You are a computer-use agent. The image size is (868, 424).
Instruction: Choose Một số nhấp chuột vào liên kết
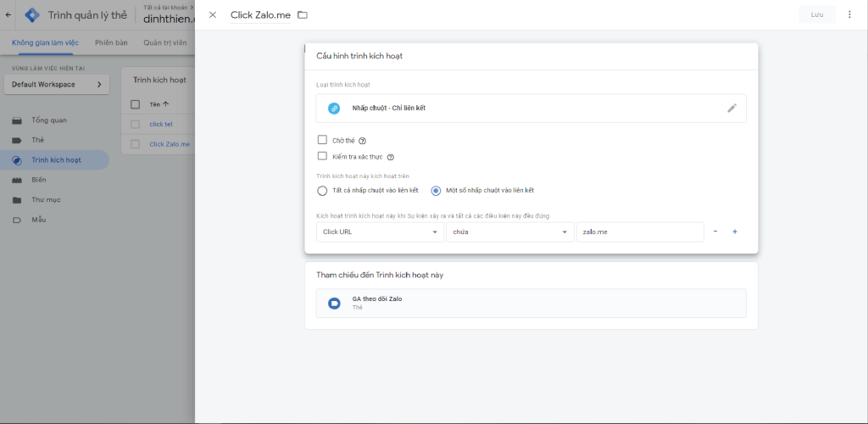[437, 191]
